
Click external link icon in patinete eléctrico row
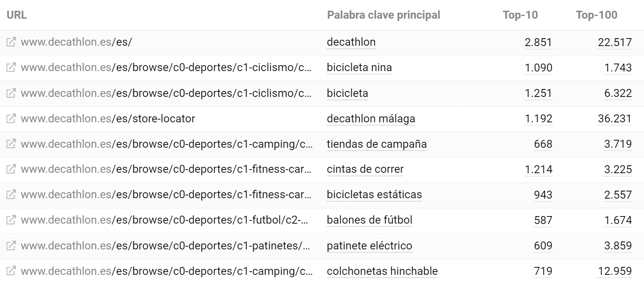coord(11,245)
